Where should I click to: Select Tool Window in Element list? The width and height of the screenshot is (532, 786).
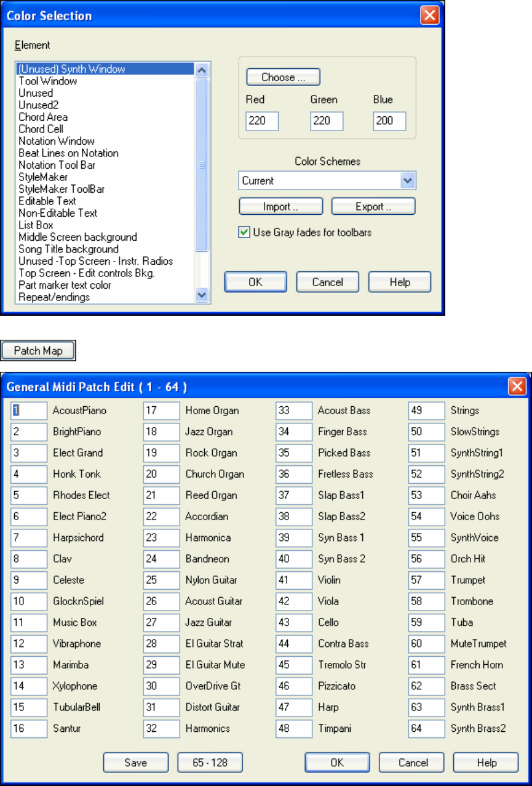[x=105, y=81]
